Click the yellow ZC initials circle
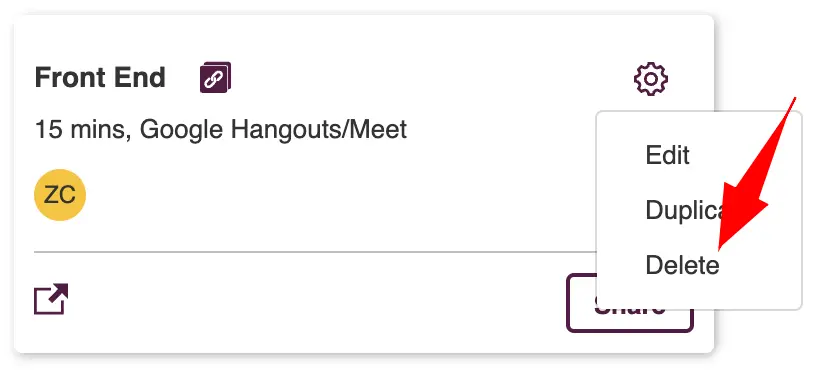Screen dimensions: 816x374 pyautogui.click(x=60, y=195)
